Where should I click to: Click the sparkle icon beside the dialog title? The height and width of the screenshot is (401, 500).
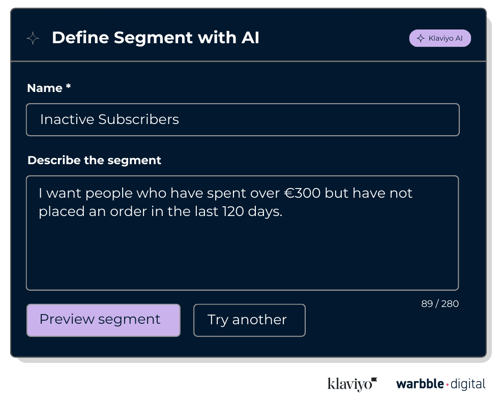[x=33, y=38]
